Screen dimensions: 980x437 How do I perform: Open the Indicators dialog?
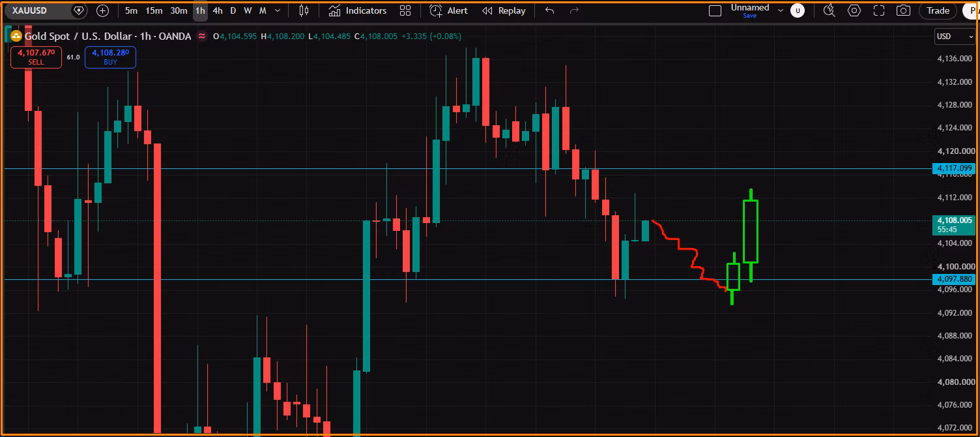tap(358, 10)
